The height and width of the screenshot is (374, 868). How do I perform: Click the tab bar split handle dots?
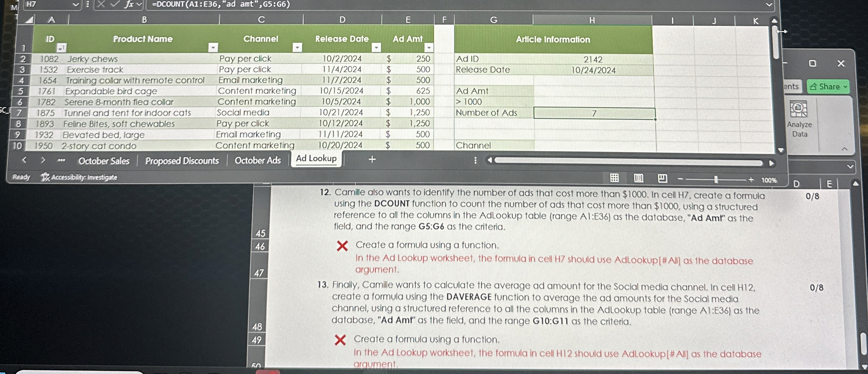point(475,160)
